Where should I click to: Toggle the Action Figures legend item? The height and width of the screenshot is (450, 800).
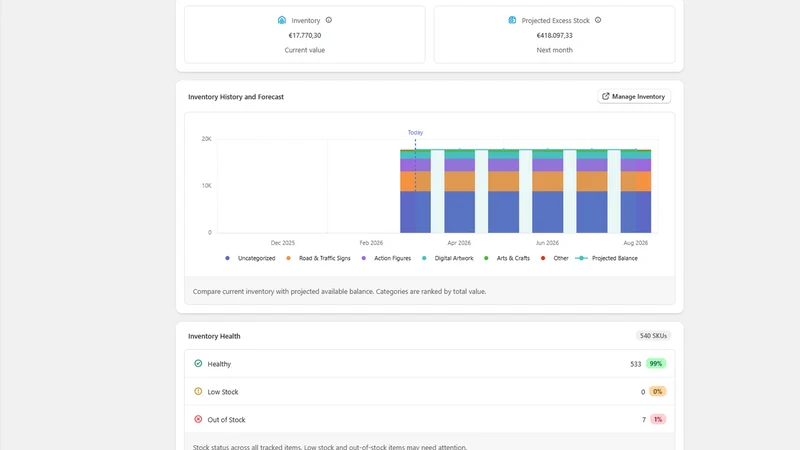pyautogui.click(x=386, y=258)
